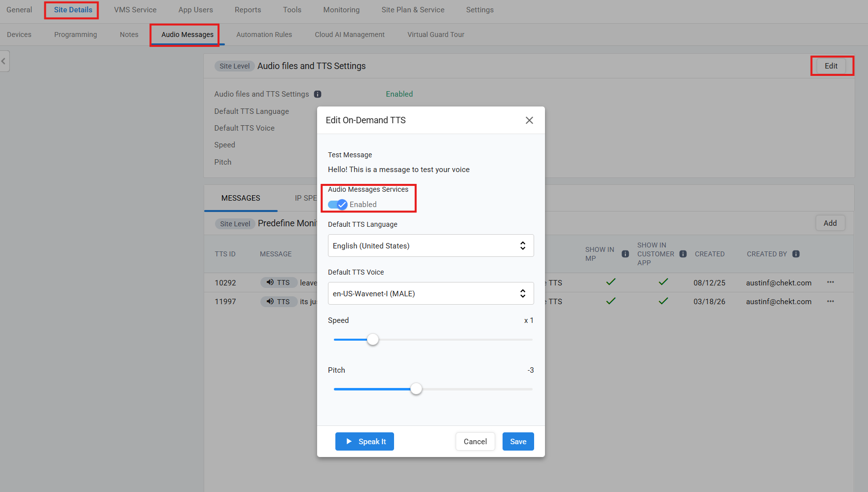Click the Show in Customer App info icon
868x492 pixels.
click(683, 254)
